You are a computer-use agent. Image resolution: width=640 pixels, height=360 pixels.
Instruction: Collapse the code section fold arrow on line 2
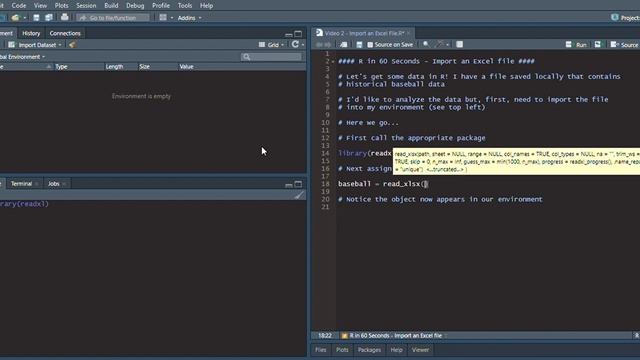point(333,62)
